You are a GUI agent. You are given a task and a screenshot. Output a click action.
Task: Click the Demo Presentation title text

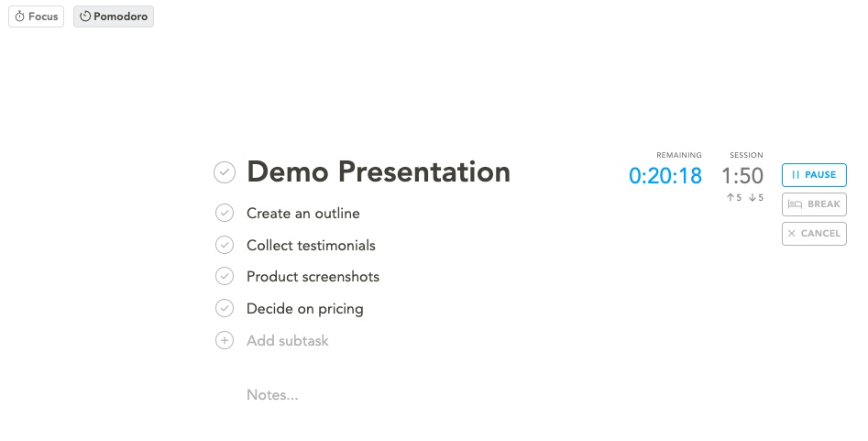[379, 171]
